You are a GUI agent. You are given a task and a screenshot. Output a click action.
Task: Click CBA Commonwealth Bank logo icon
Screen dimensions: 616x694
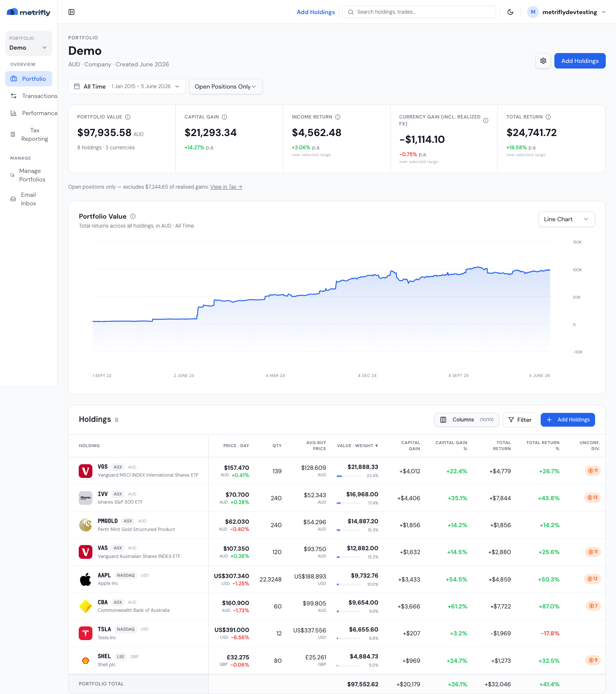click(86, 606)
